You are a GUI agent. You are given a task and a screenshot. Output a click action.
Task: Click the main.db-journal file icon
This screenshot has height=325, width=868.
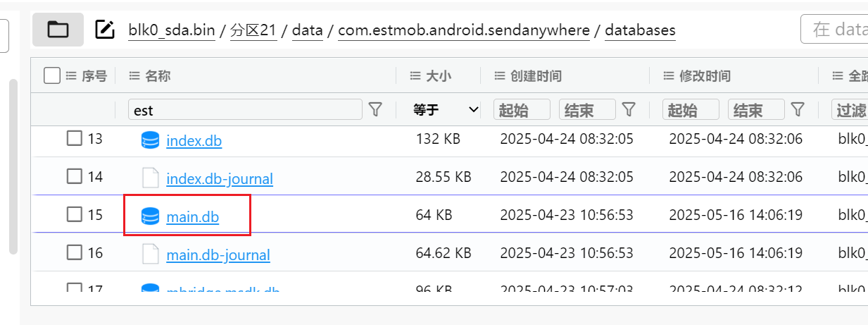[x=150, y=254]
